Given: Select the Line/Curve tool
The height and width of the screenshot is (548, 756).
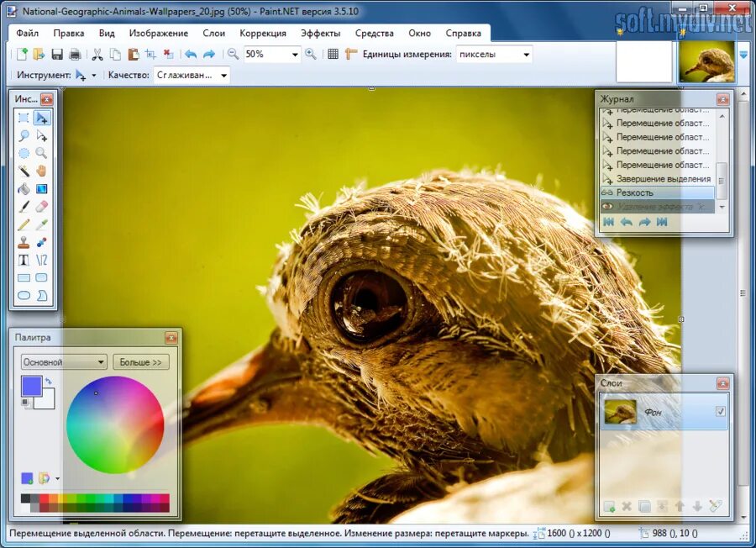Looking at the screenshot, I should pos(41,260).
